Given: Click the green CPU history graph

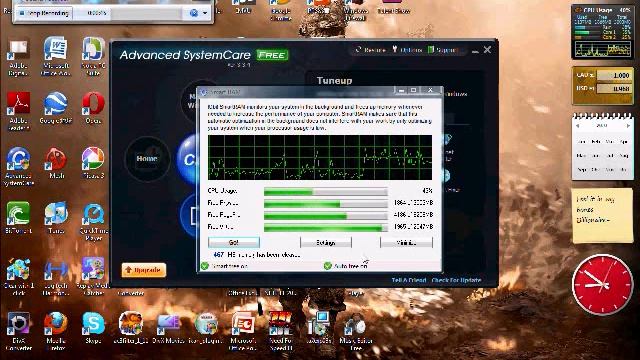Looking at the screenshot, I should click(x=320, y=157).
